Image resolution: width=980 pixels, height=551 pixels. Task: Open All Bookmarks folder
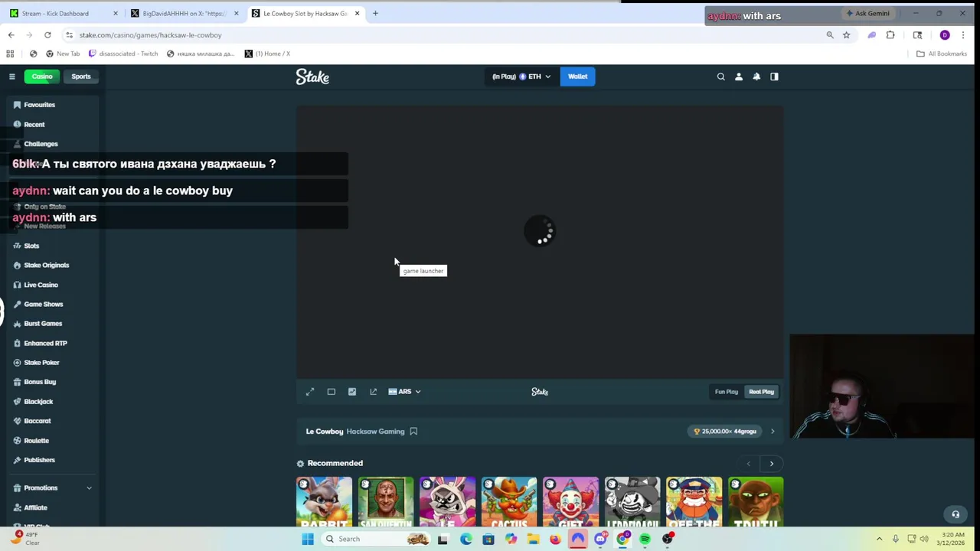[x=942, y=54]
